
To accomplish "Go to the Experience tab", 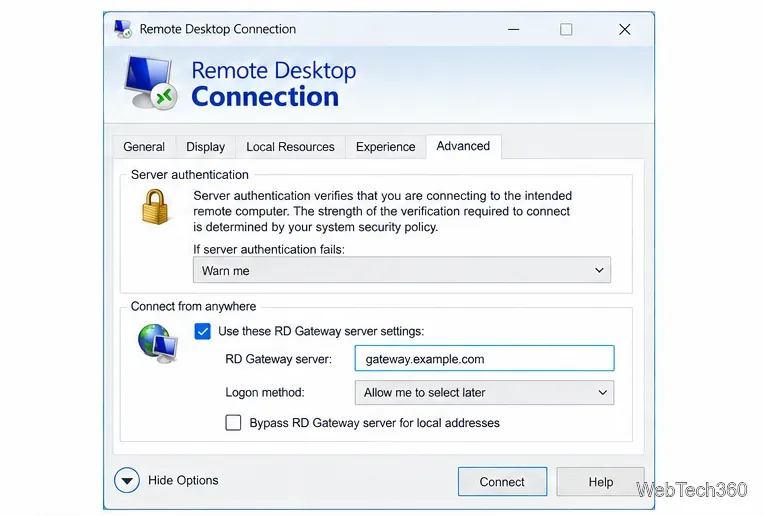I will click(x=385, y=147).
